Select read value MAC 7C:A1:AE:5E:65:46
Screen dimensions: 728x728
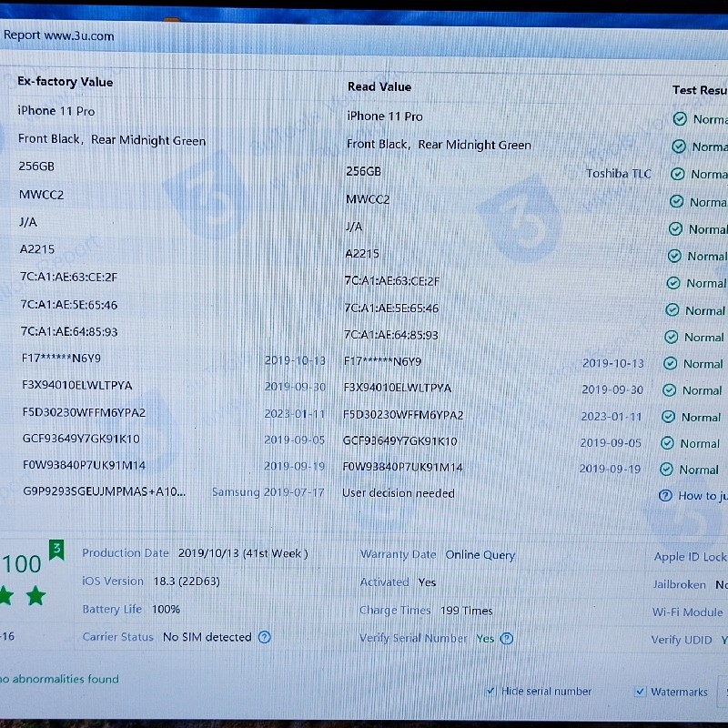pos(391,308)
